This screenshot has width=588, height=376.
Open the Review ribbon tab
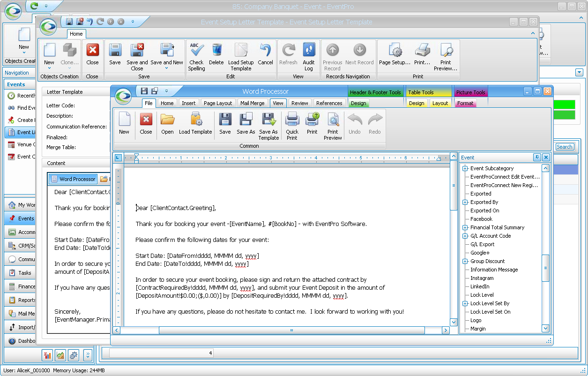point(300,103)
